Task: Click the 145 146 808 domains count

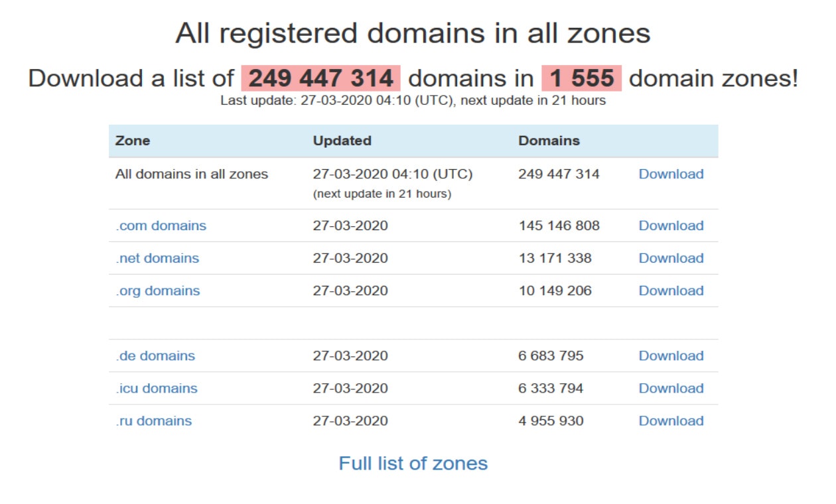Action: click(x=559, y=225)
